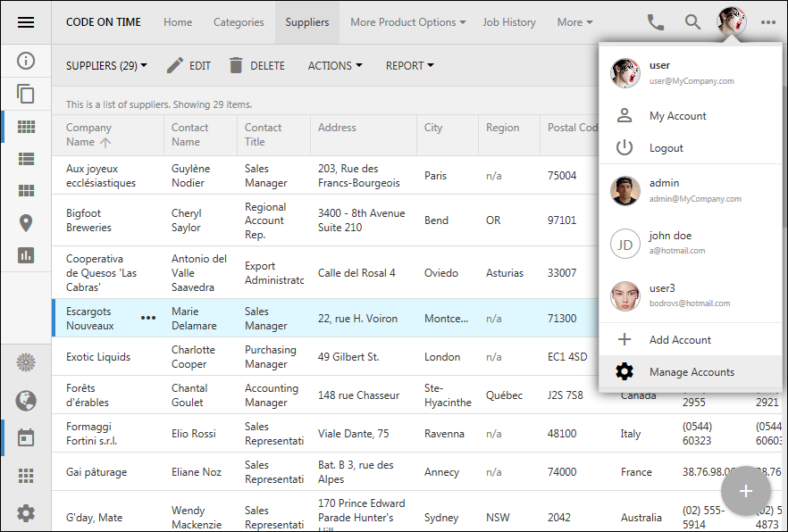Click the phone call icon
Image resolution: width=788 pixels, height=532 pixels.
click(656, 22)
